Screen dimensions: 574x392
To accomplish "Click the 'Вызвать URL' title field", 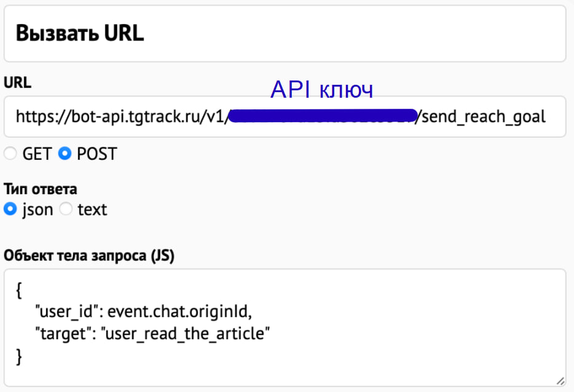I will pos(284,33).
